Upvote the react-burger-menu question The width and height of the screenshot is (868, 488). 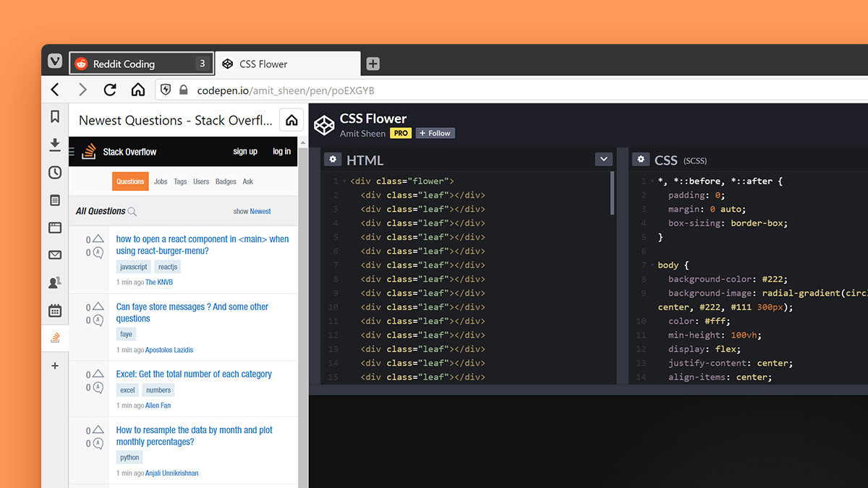pos(98,239)
